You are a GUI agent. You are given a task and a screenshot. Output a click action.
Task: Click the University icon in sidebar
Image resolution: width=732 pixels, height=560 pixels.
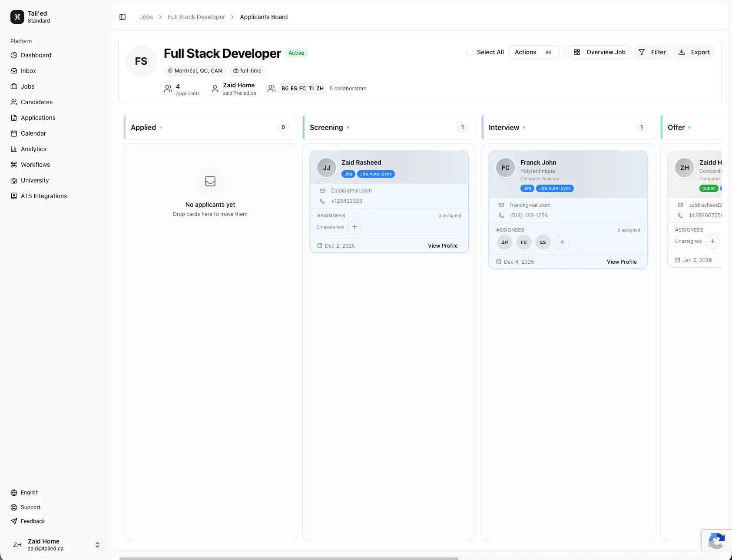pyautogui.click(x=14, y=180)
